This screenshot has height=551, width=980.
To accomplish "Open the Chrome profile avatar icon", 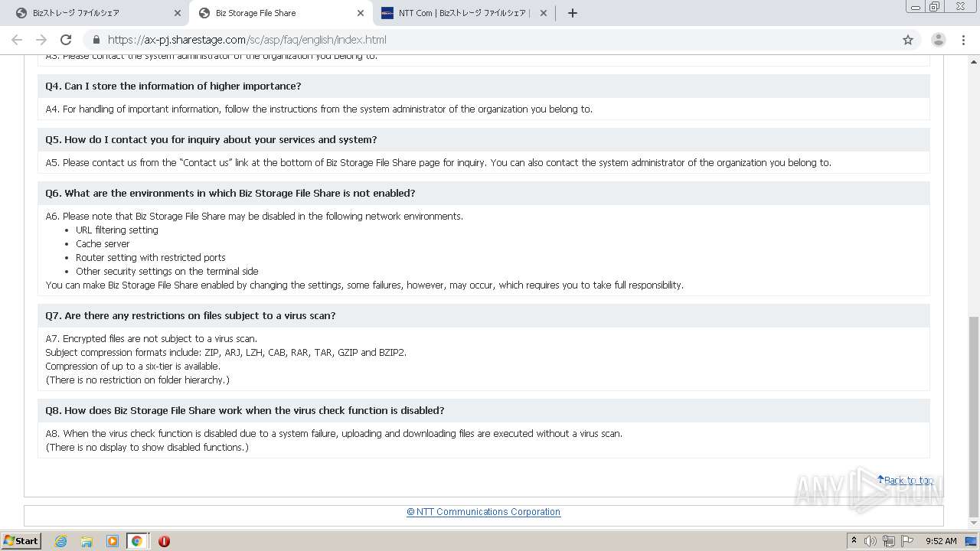I will point(939,40).
